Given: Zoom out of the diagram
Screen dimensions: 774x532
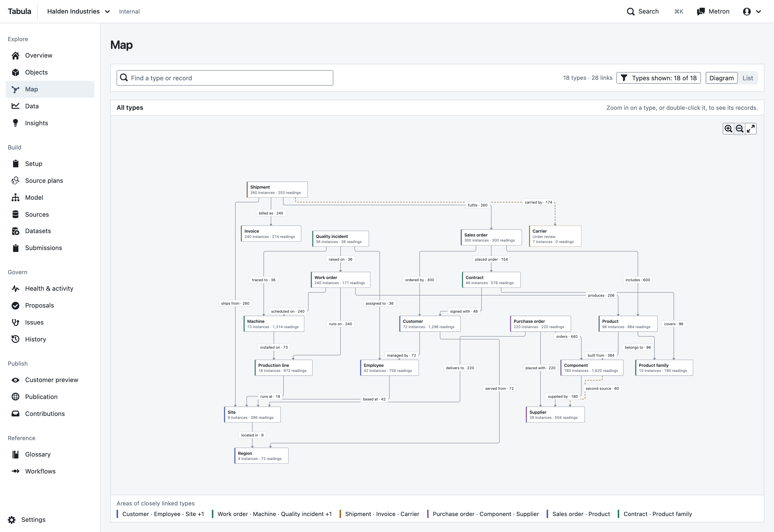Looking at the screenshot, I should (740, 129).
